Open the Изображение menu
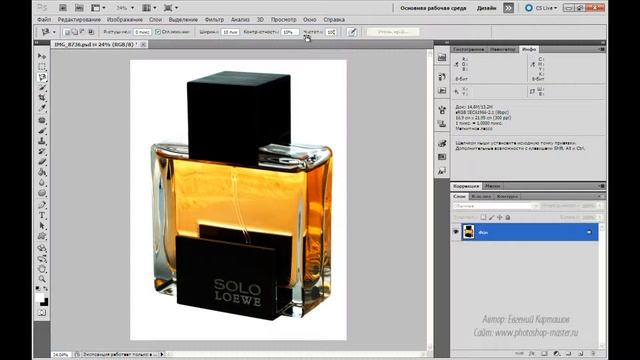This screenshot has width=640, height=360. point(125,20)
